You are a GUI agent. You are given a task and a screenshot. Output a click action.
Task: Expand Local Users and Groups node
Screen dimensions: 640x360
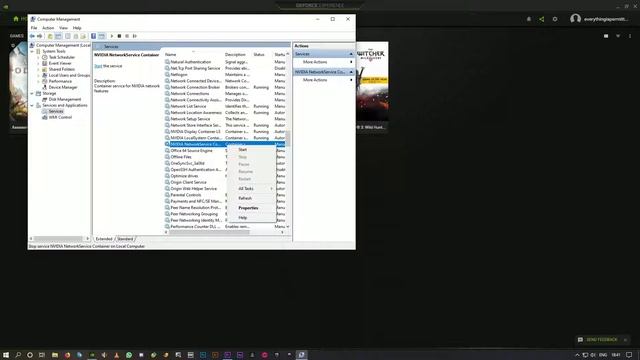[x=38, y=75]
